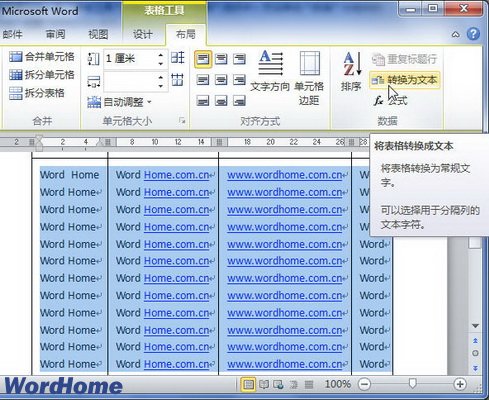Decrease row height with down spinner
The height and width of the screenshot is (400, 489).
[161, 63]
